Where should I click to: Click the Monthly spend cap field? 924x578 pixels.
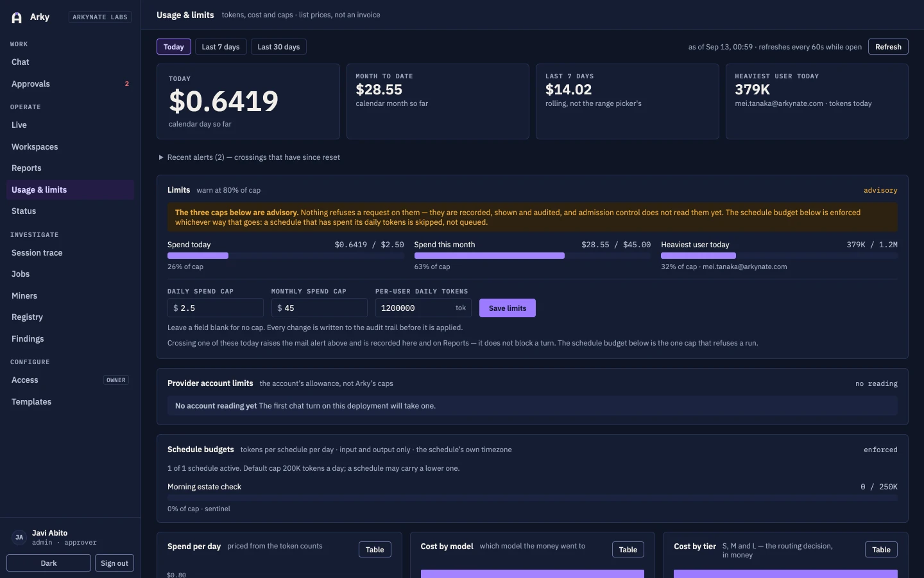point(319,308)
